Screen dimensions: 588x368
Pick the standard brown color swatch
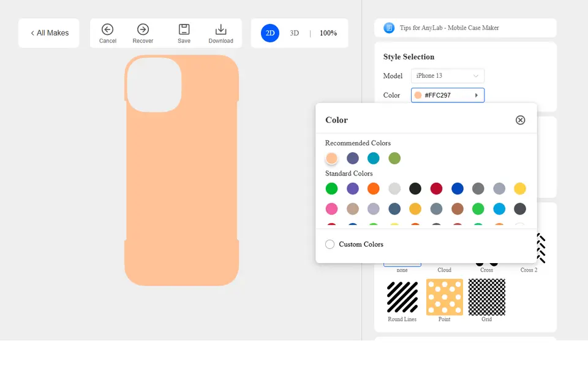pyautogui.click(x=458, y=209)
